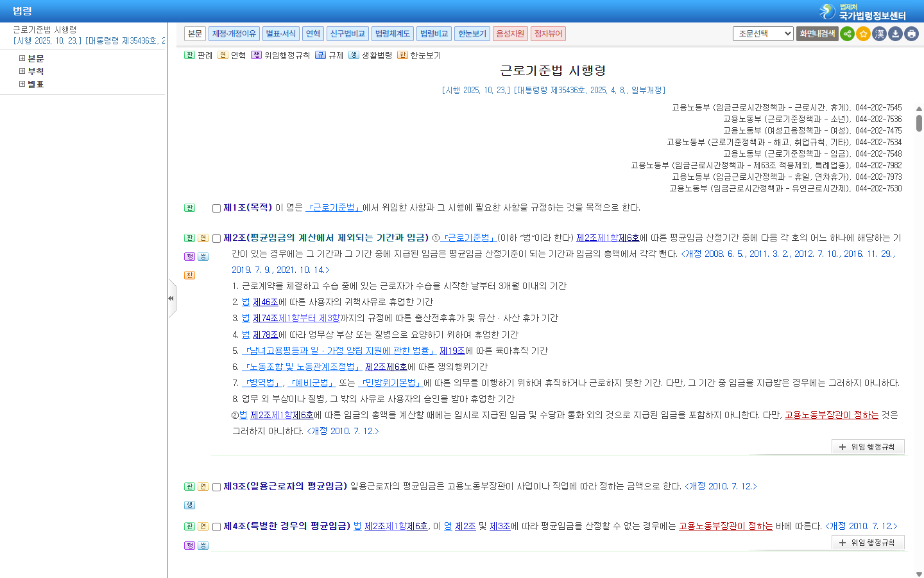
Task: Toggle the 漢 Hanja display icon
Action: pyautogui.click(x=879, y=34)
